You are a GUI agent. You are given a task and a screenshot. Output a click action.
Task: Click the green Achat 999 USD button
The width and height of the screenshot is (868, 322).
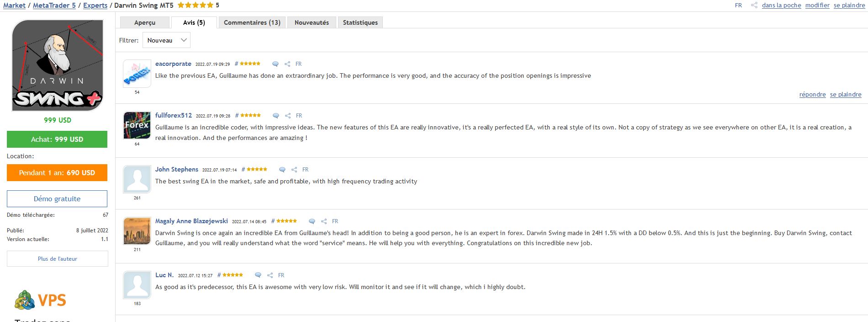57,140
